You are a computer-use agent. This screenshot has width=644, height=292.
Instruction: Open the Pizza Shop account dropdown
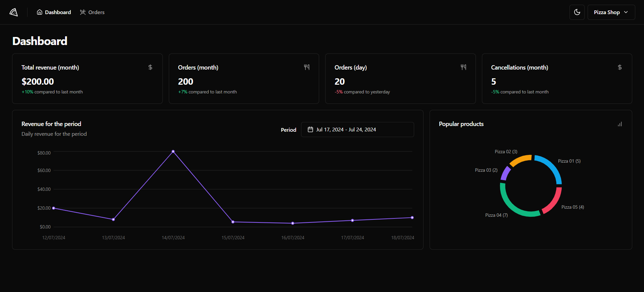click(x=611, y=12)
